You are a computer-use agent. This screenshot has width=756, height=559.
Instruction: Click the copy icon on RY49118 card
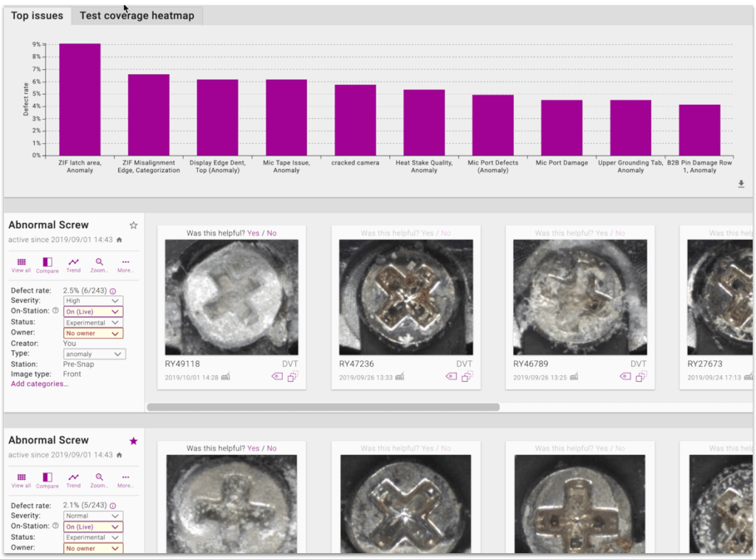tap(293, 376)
